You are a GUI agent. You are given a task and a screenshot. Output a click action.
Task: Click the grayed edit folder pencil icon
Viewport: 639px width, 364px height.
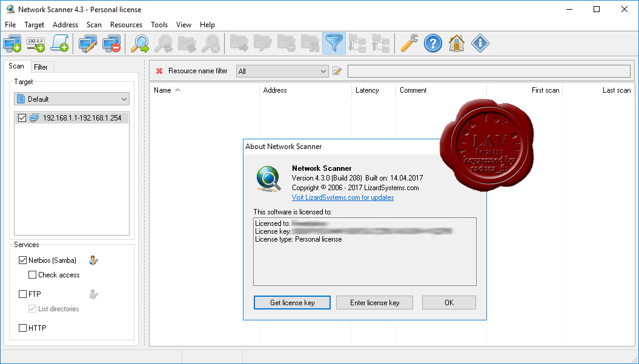click(x=263, y=43)
